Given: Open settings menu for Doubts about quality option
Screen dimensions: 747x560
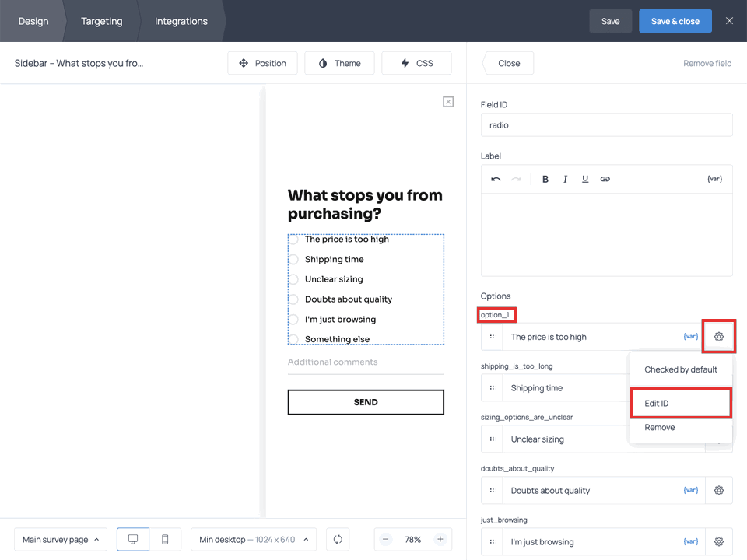Looking at the screenshot, I should click(718, 490).
